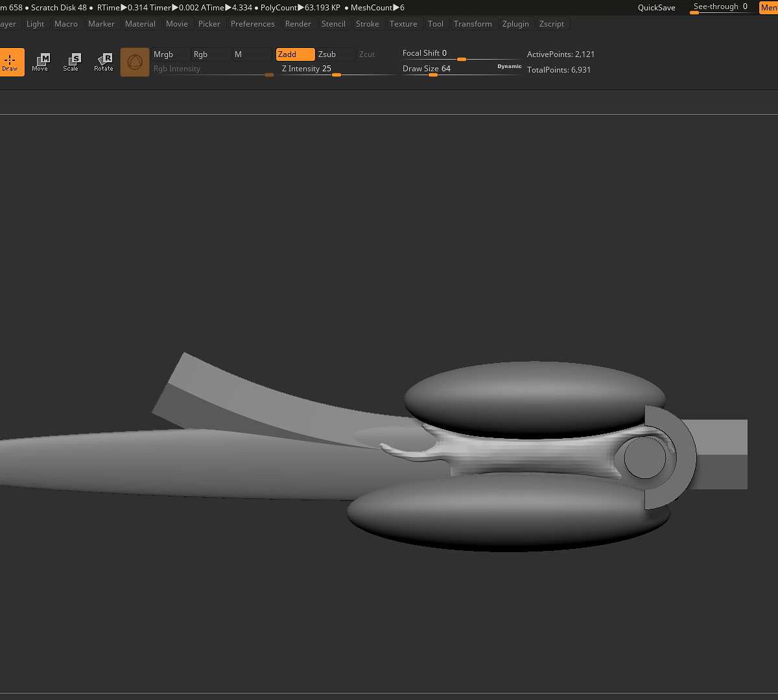Screen dimensions: 778x700
Task: Open the Transform menu
Action: point(473,24)
